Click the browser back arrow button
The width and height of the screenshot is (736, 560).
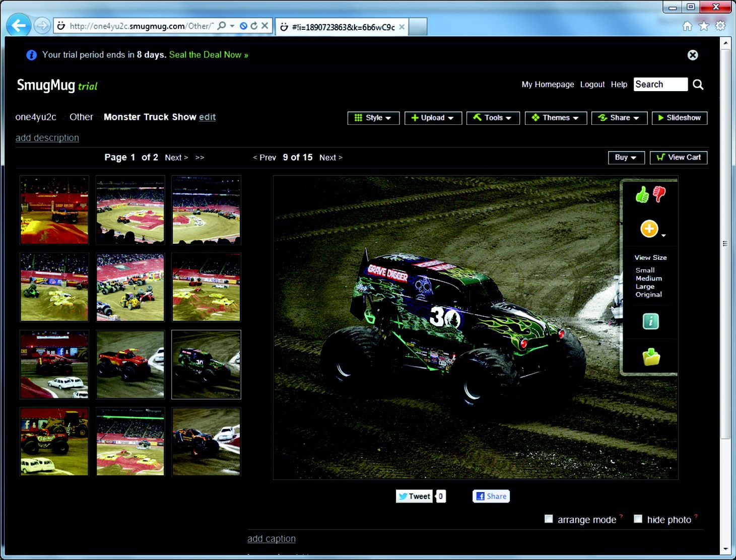(x=19, y=26)
